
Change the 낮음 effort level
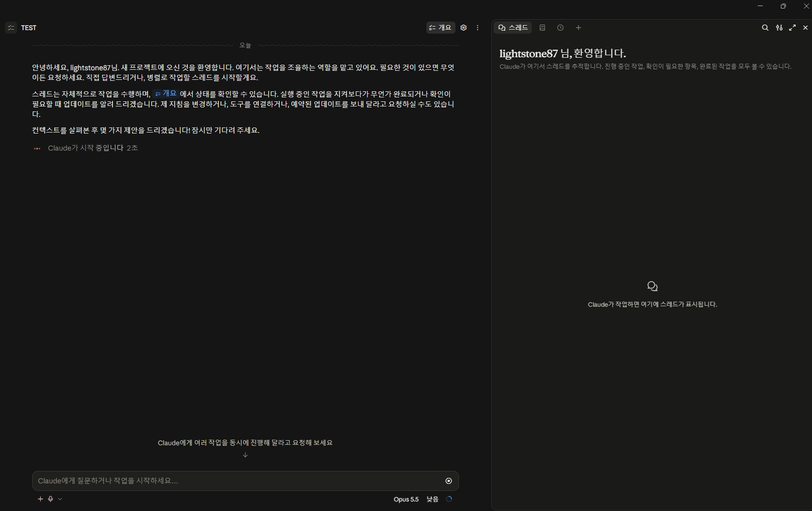click(x=432, y=499)
